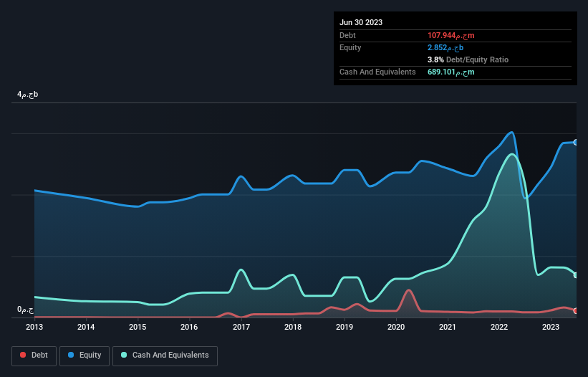Toggle the Debt series legend button
This screenshot has width=588, height=377.
[x=34, y=355]
